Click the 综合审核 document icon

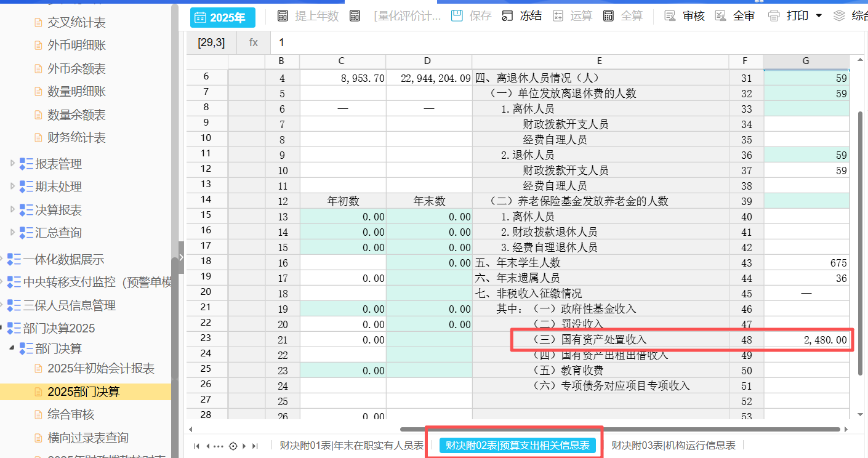click(39, 415)
